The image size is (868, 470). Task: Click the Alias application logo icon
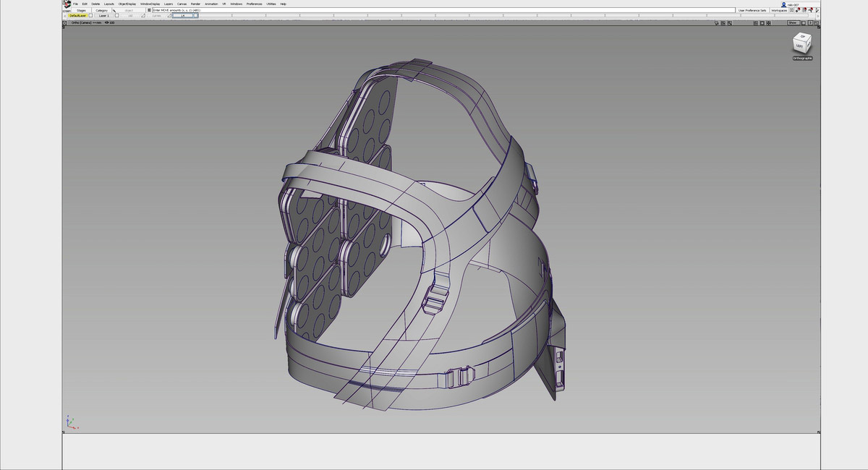pos(67,4)
